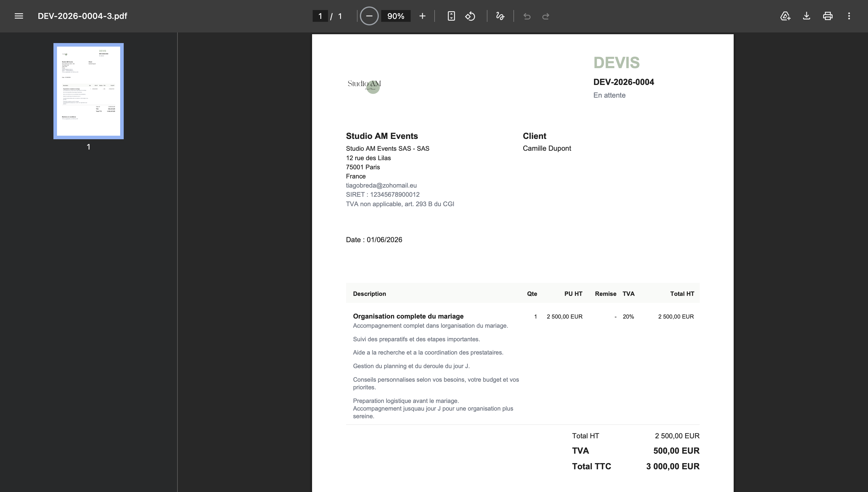Screen dimensions: 868x492
Task: Click the Studio AM Events heading
Action: [382, 136]
